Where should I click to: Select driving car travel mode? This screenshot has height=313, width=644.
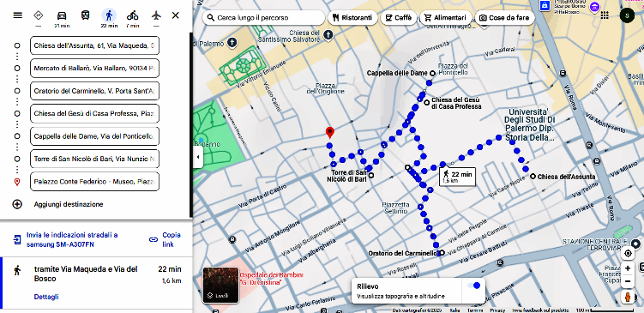click(x=62, y=15)
